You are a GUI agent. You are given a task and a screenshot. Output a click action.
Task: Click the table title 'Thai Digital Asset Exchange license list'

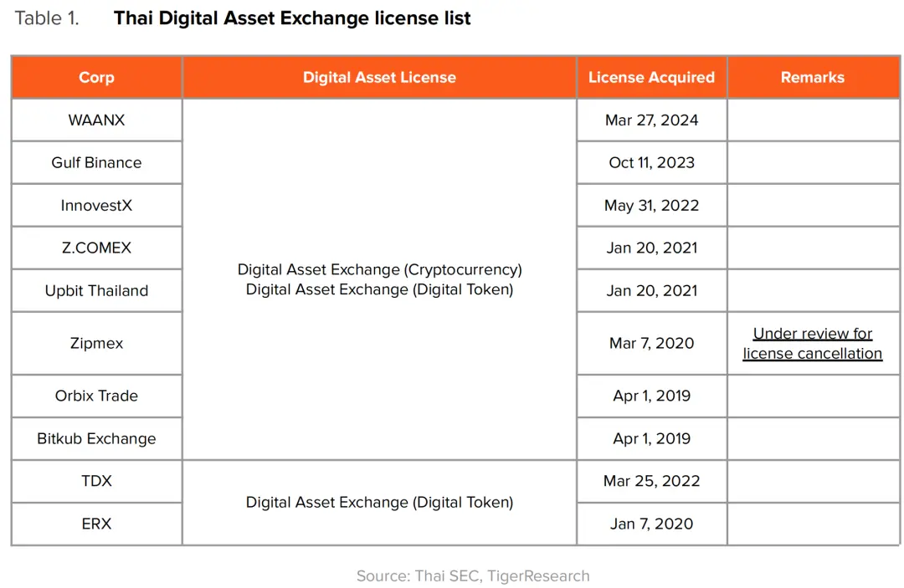[292, 18]
